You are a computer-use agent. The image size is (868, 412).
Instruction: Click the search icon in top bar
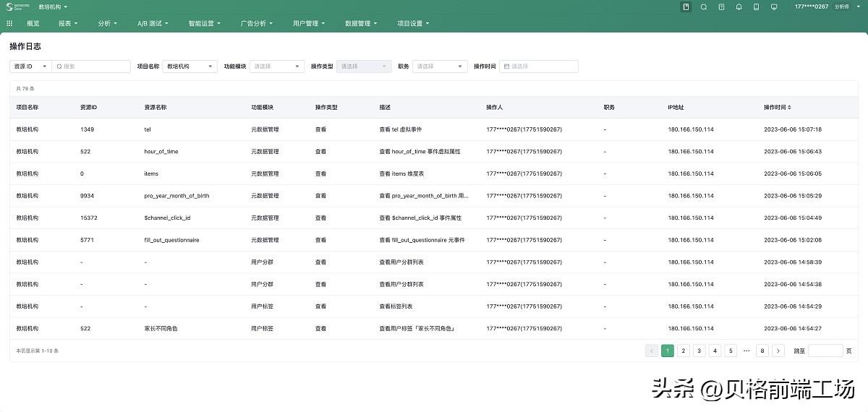coord(704,7)
